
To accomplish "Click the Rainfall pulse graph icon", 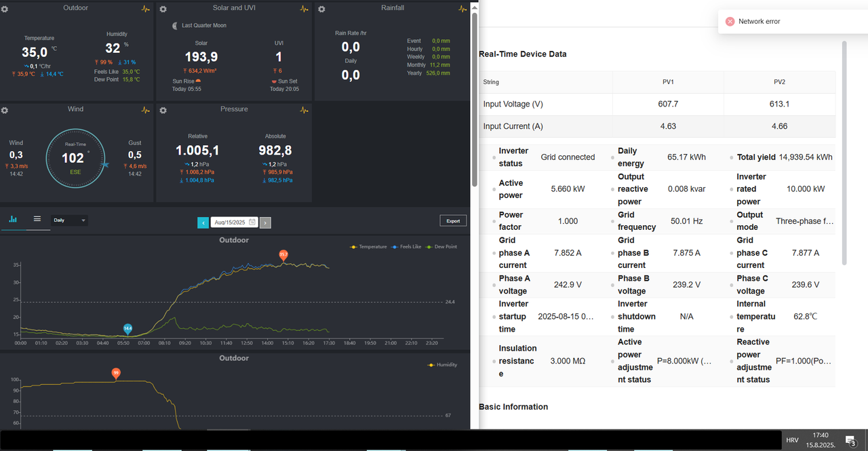I will coord(462,9).
